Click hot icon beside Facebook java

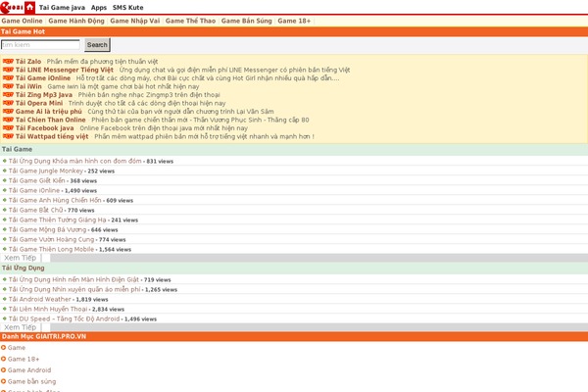click(x=8, y=128)
